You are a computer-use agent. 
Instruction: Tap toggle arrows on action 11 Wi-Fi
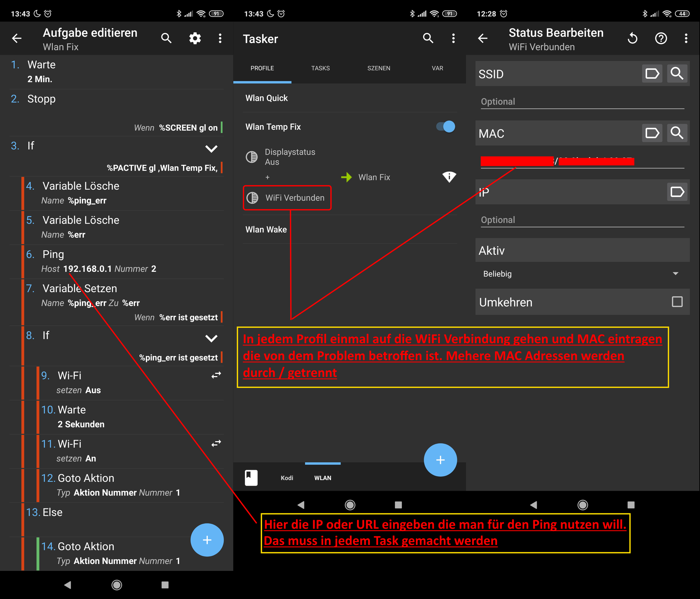click(216, 443)
